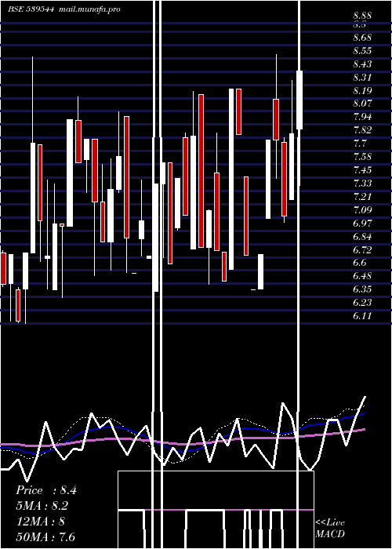392x549 pixels.
Task: Click the 6.97 price axis label
Action: point(362,223)
